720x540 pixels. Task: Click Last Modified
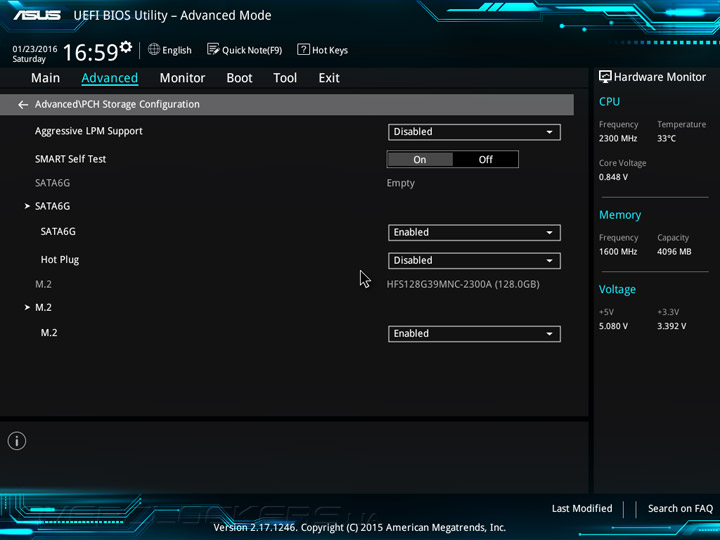coord(582,508)
